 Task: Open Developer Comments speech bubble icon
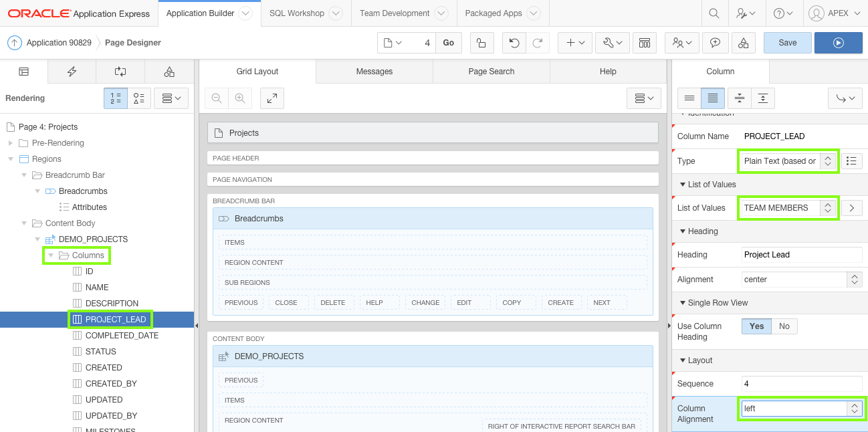point(715,42)
